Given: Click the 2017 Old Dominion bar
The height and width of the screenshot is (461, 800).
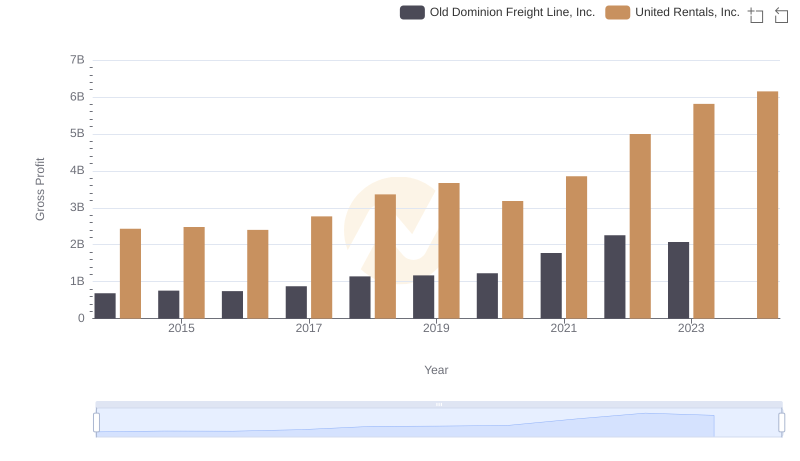Looking at the screenshot, I should click(296, 302).
